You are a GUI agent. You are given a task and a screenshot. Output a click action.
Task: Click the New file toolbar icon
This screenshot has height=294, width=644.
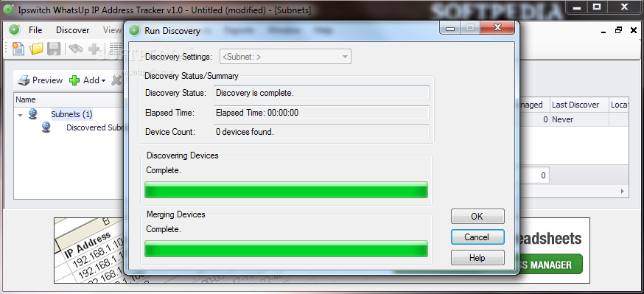pyautogui.click(x=18, y=49)
